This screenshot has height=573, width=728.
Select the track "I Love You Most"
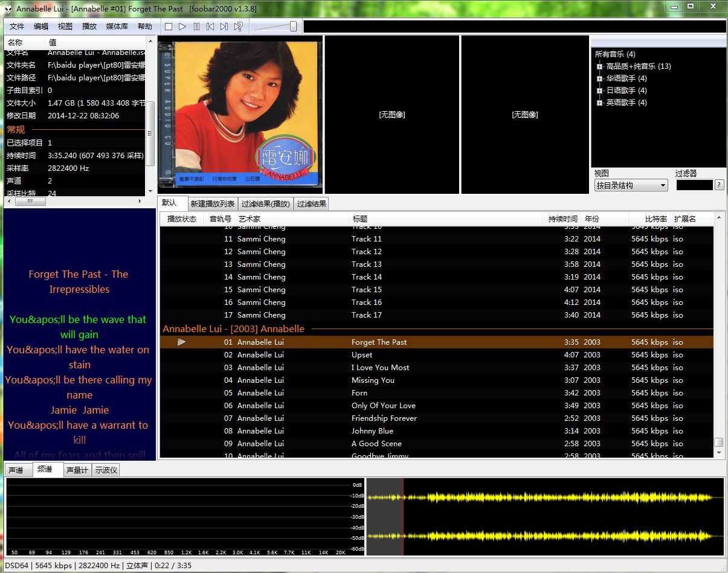coord(380,368)
